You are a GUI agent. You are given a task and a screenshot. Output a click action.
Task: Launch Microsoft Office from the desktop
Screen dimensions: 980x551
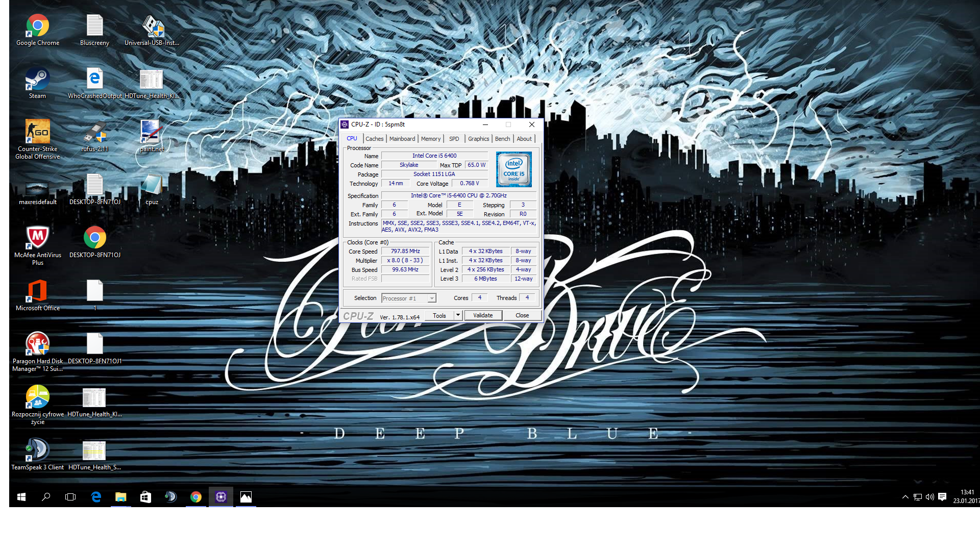[x=38, y=295]
